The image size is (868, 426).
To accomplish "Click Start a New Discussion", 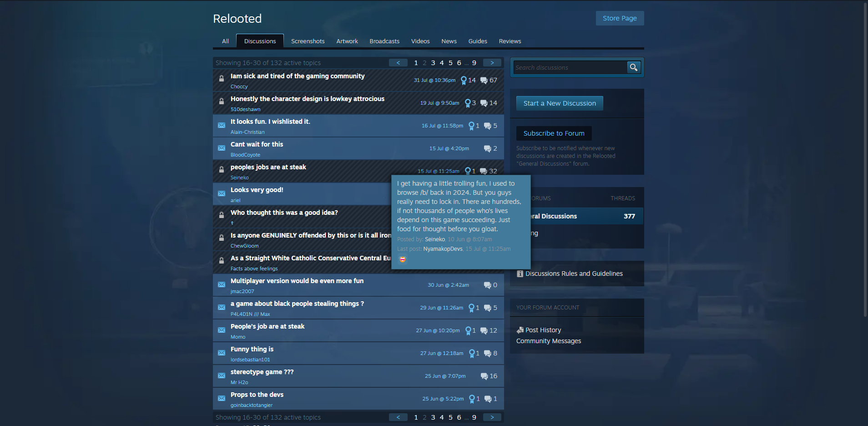I will 560,103.
